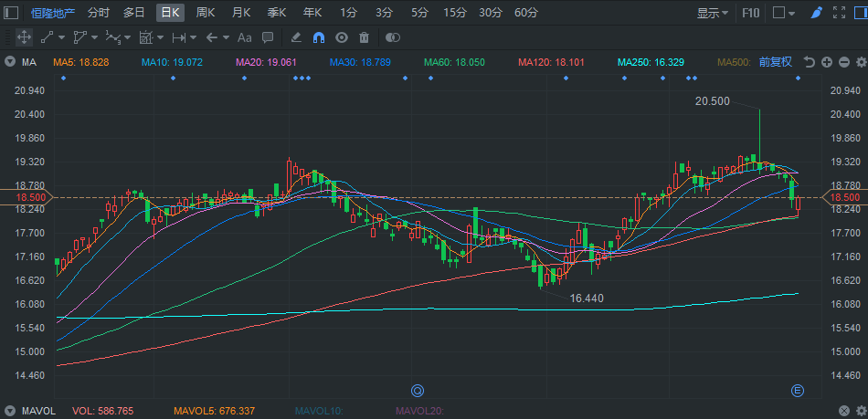Switch to 3分 three-minute chart
The image size is (868, 419).
(x=384, y=13)
